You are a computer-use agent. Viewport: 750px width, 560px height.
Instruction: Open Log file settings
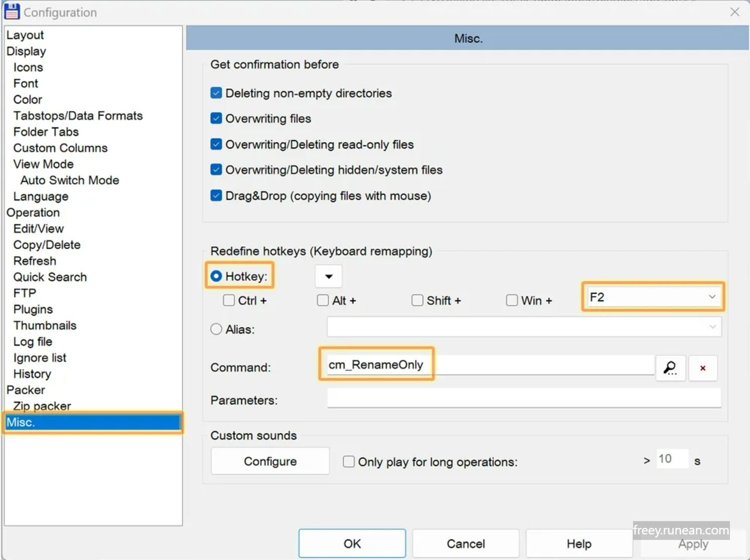pos(33,341)
